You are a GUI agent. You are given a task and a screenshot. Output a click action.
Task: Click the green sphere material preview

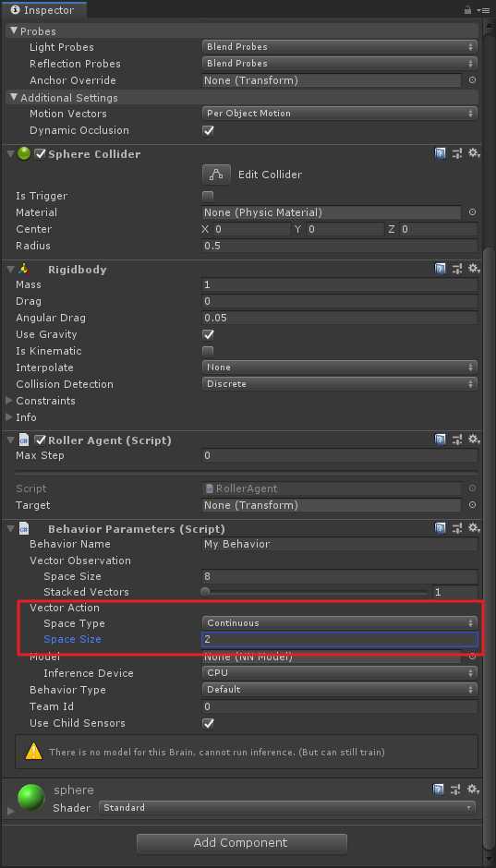pos(31,798)
